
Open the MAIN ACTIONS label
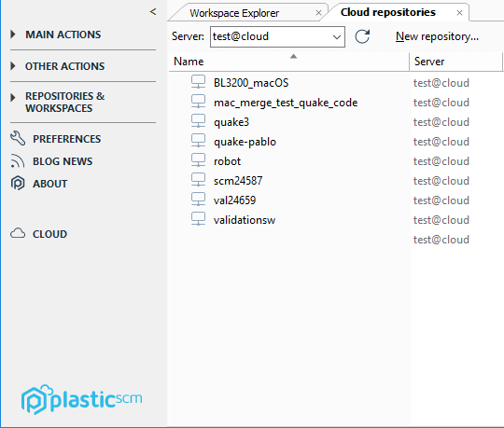[63, 35]
